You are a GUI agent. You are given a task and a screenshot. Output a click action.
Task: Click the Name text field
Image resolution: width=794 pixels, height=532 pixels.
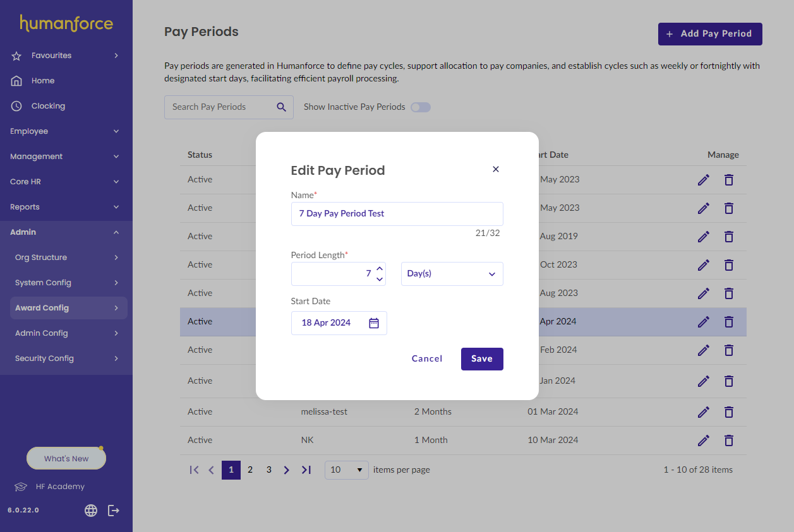[397, 214]
